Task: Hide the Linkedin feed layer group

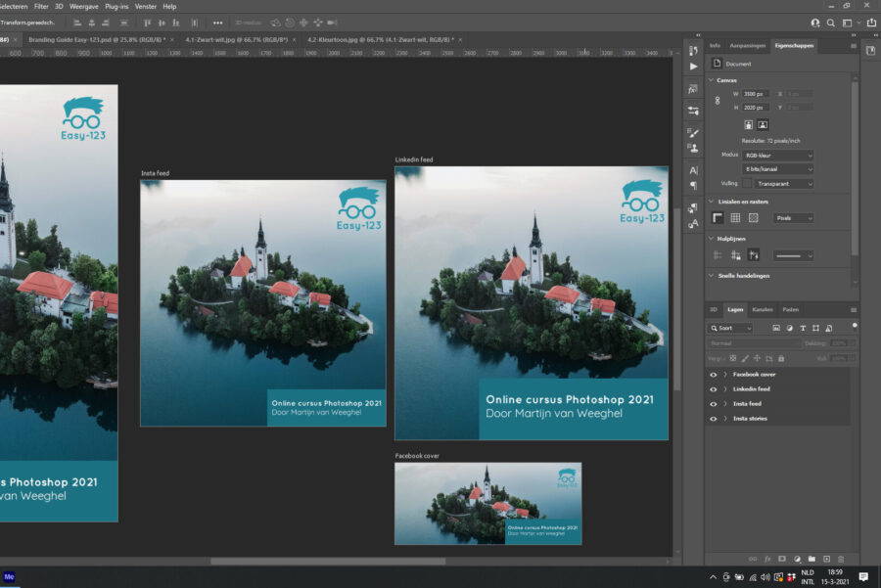Action: 713,389
